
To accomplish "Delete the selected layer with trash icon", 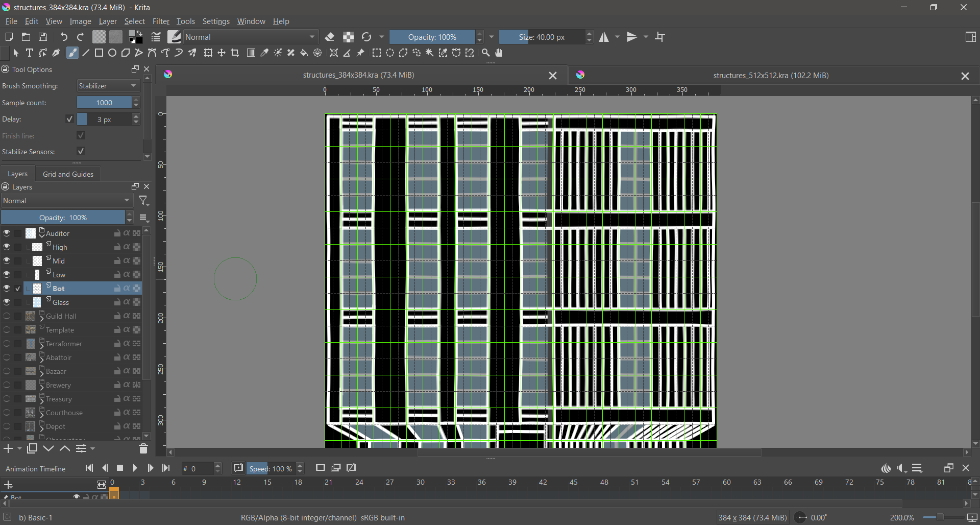I will point(143,449).
